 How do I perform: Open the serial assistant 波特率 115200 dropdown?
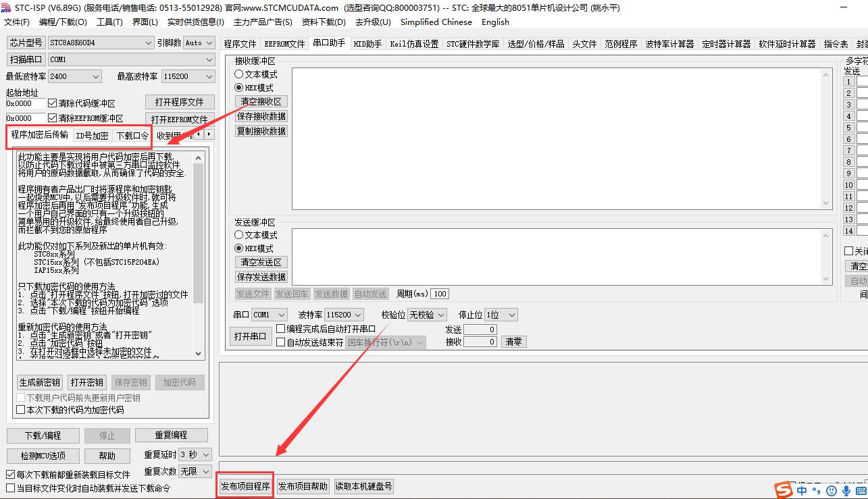click(344, 315)
